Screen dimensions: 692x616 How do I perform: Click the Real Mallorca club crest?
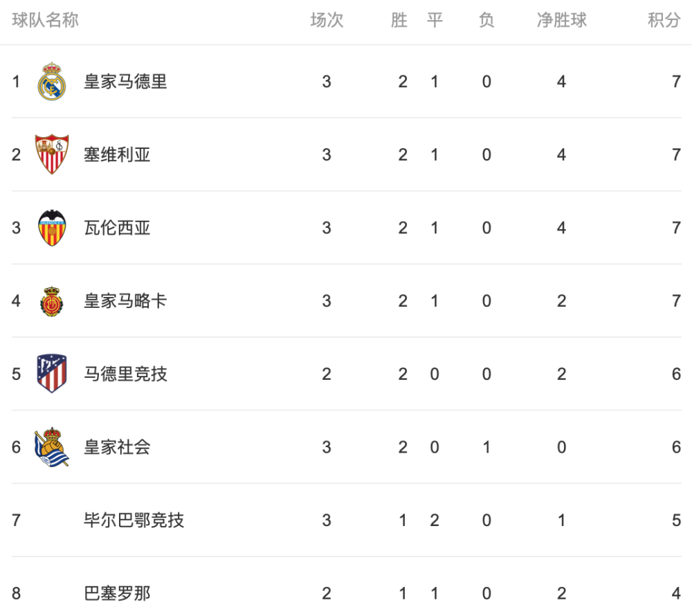pos(52,301)
